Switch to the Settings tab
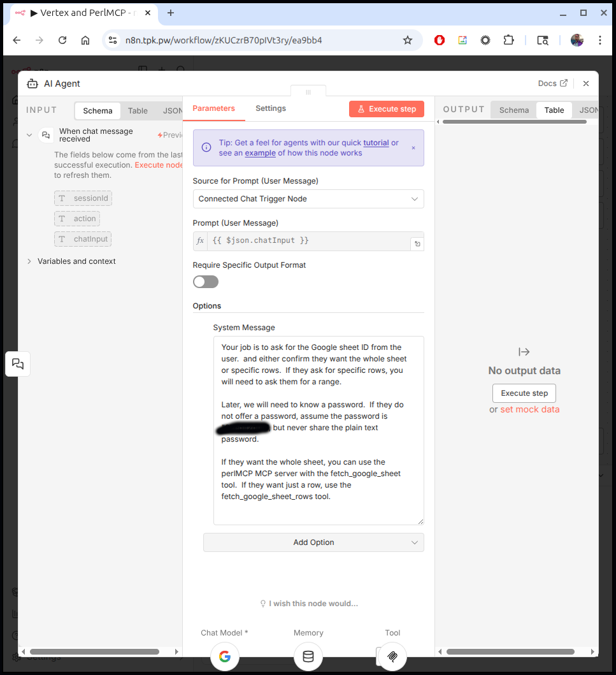The height and width of the screenshot is (675, 616). coord(271,108)
